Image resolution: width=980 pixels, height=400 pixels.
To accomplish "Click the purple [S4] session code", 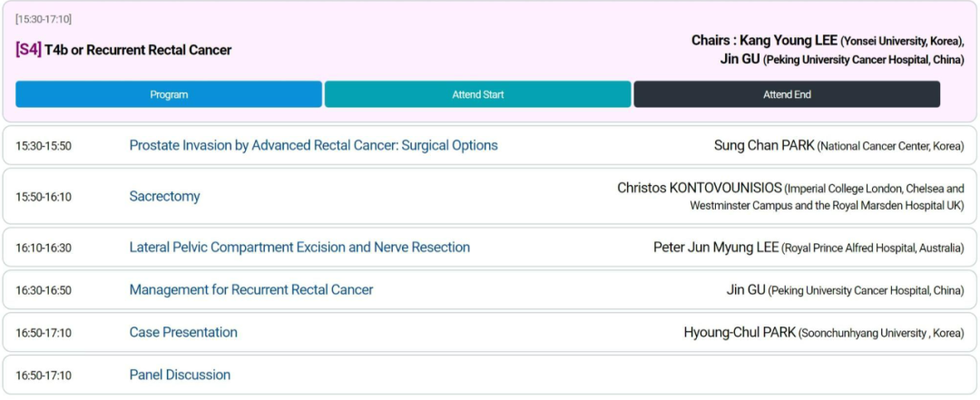I will pyautogui.click(x=28, y=50).
